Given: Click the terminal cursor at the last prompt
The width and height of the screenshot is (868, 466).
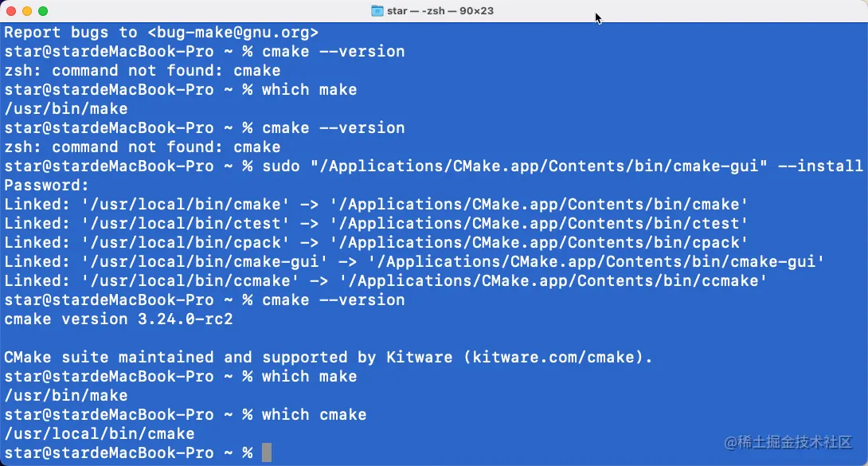Looking at the screenshot, I should 267,452.
